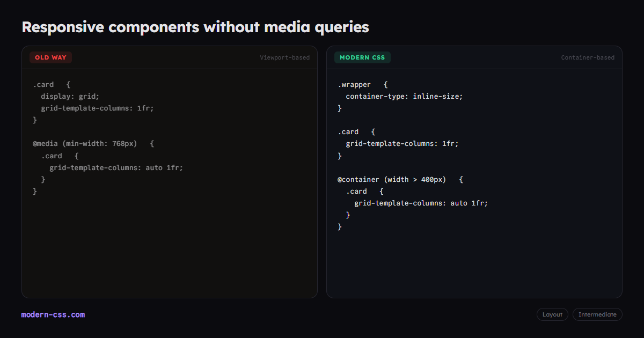This screenshot has height=338, width=644.
Task: Select the Layout tag
Action: (552, 314)
